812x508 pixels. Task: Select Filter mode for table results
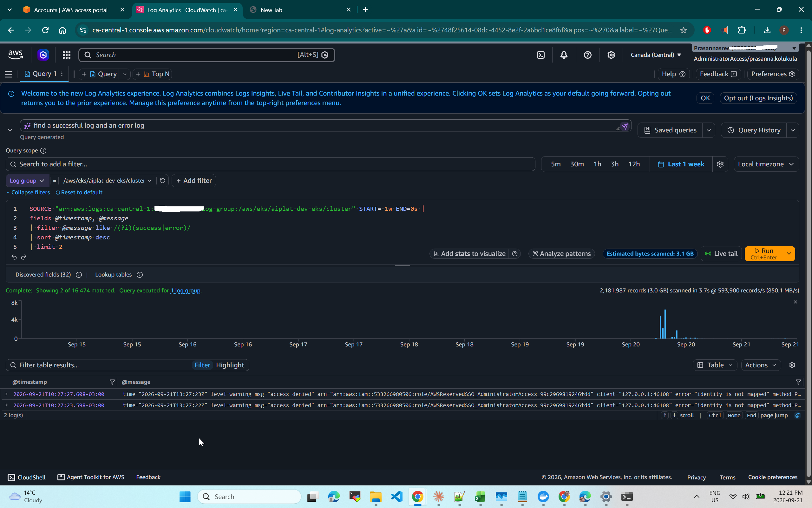[x=202, y=365]
